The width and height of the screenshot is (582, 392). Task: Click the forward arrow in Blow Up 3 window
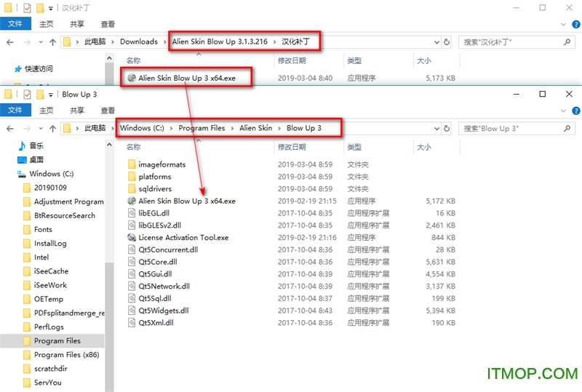[x=27, y=129]
